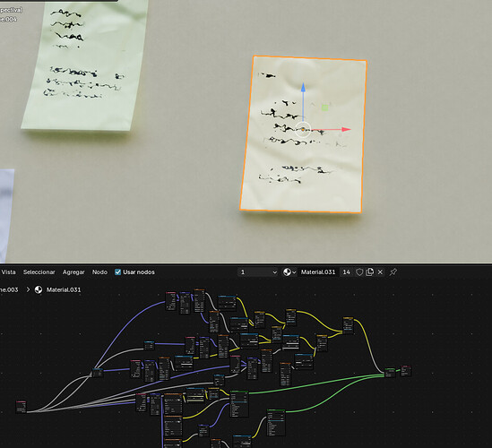This screenshot has width=492, height=448.
Task: Click the material sphere icon in breadcrumb
Action: [x=39, y=290]
